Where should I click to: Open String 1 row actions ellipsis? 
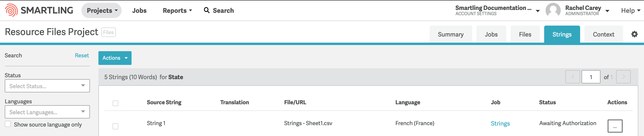615,126
